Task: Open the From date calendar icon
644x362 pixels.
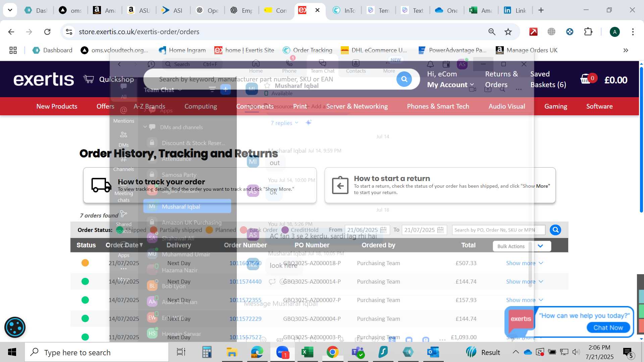Action: [x=383, y=230]
